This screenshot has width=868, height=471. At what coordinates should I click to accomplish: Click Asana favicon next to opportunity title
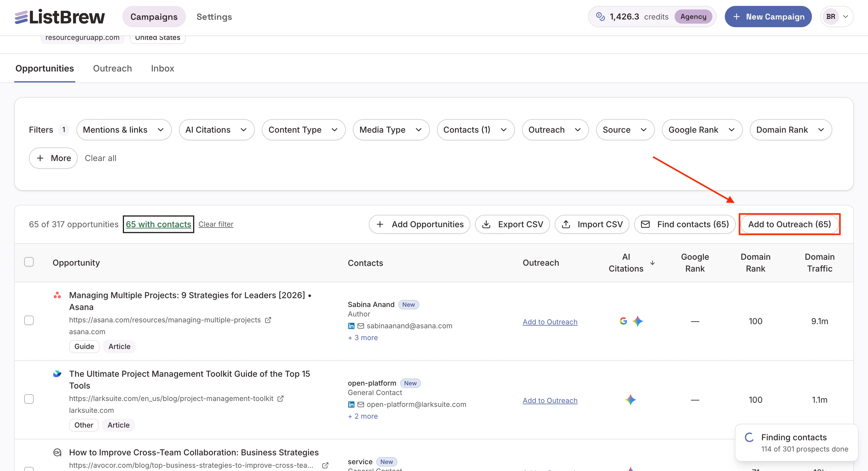(57, 295)
